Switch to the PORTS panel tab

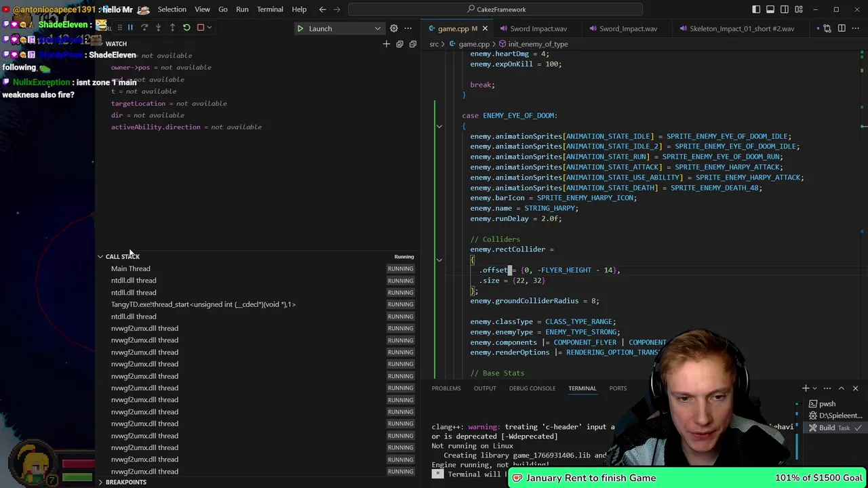pos(618,388)
